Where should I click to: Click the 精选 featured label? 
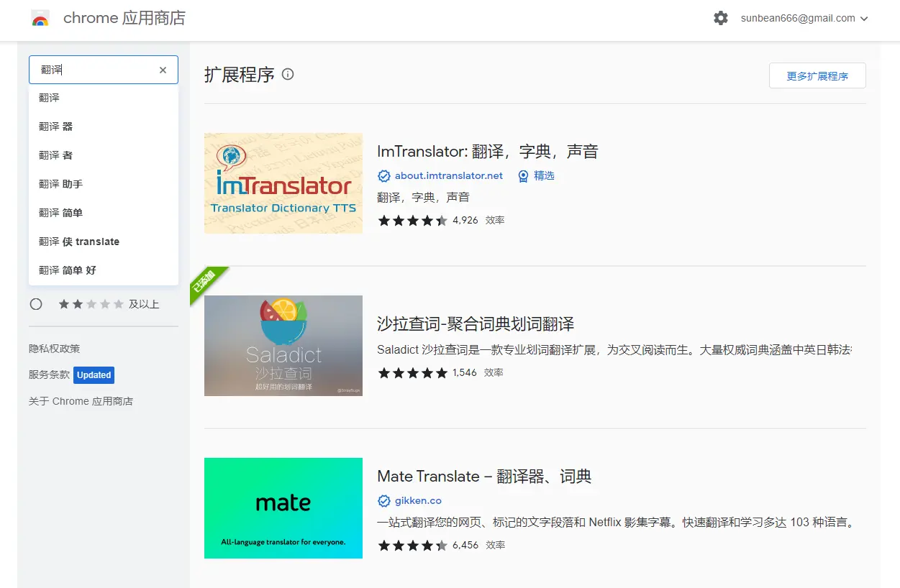click(544, 176)
